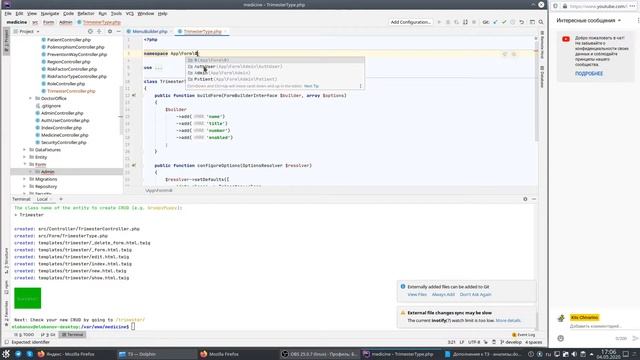The width and height of the screenshot is (640, 360).
Task: Click the volume tray icon
Action: [x=574, y=354]
